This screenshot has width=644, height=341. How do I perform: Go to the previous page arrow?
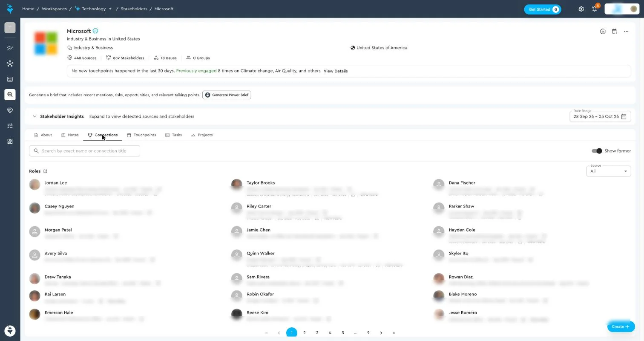279,333
